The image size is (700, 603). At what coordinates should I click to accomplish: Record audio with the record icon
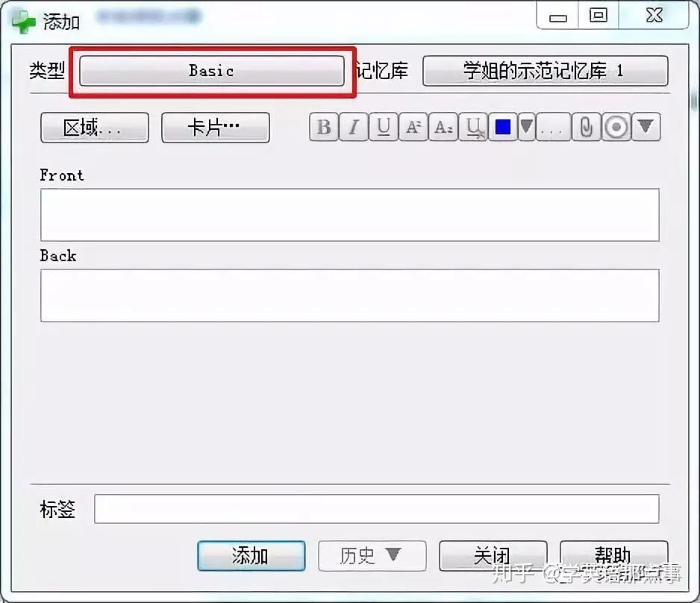(616, 127)
